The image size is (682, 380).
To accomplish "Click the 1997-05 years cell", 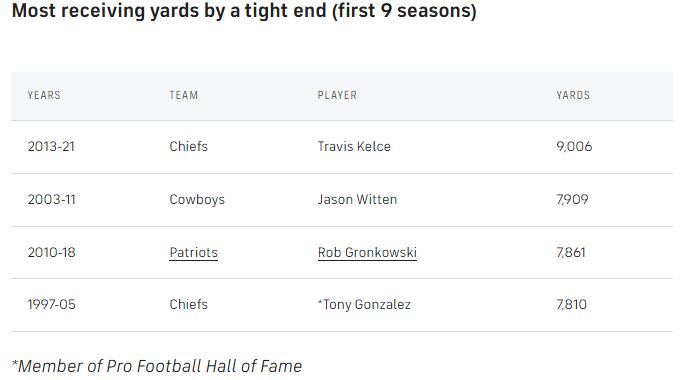I will point(51,304).
